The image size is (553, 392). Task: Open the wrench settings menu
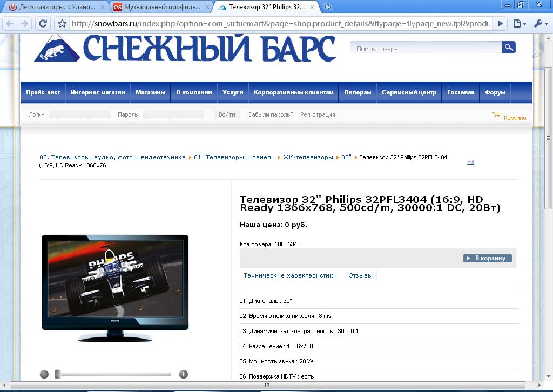click(541, 24)
